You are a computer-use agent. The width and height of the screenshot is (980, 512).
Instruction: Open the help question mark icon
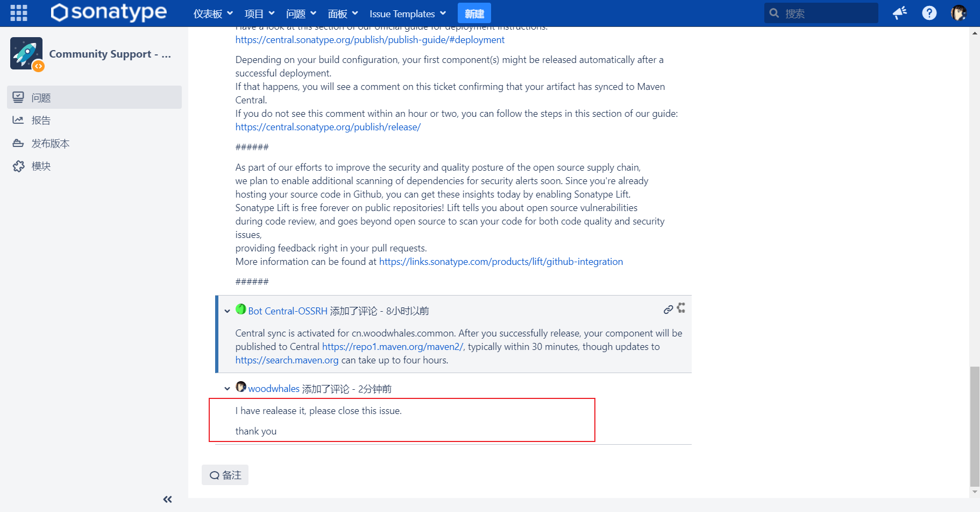click(929, 13)
